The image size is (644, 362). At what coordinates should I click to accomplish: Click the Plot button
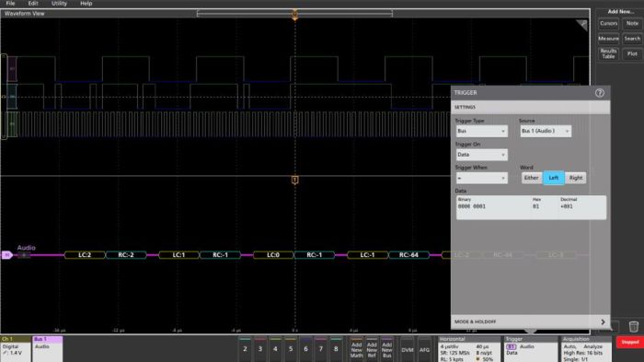click(632, 54)
